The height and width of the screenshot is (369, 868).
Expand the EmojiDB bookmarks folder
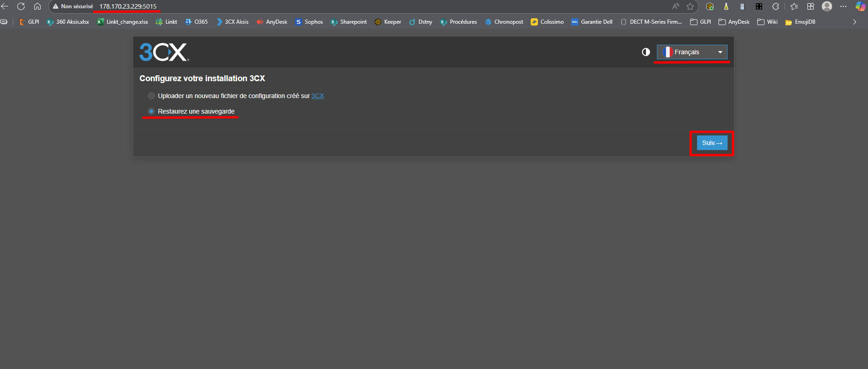click(x=800, y=22)
